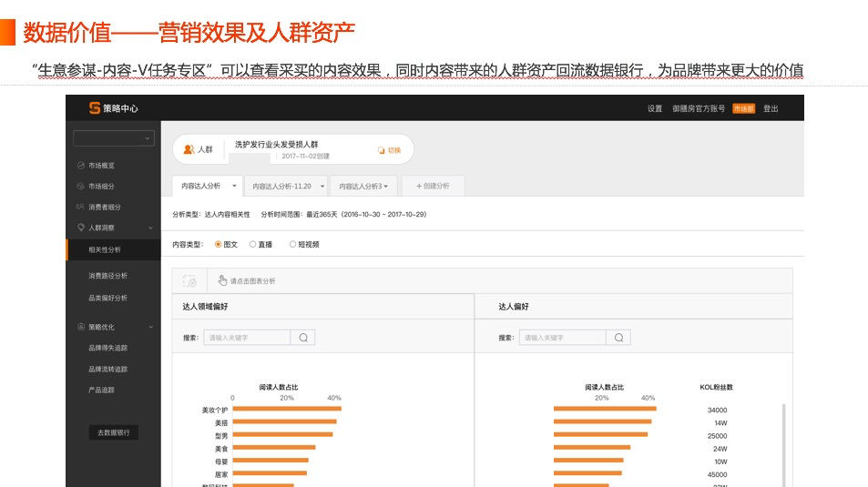The image size is (868, 487).
Task: Select 短视频 content type radio
Action: 292,244
